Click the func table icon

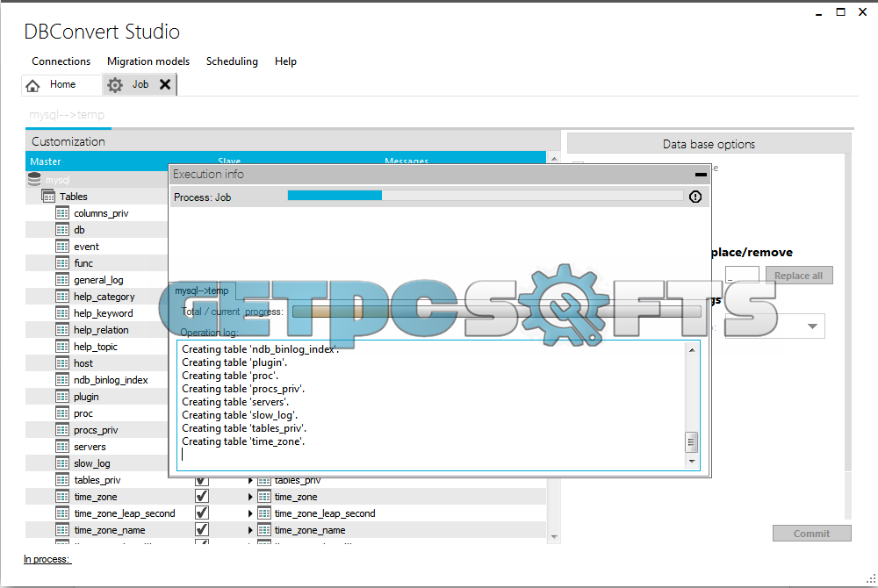(62, 263)
